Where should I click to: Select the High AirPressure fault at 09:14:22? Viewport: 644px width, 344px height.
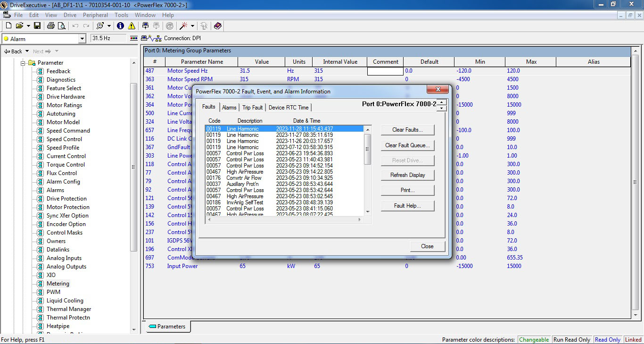[x=285, y=172]
